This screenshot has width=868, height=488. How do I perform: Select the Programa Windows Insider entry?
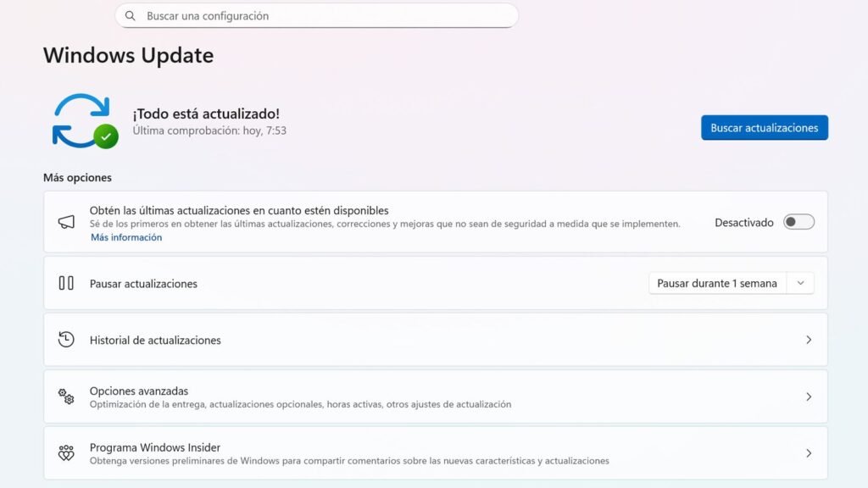155,447
